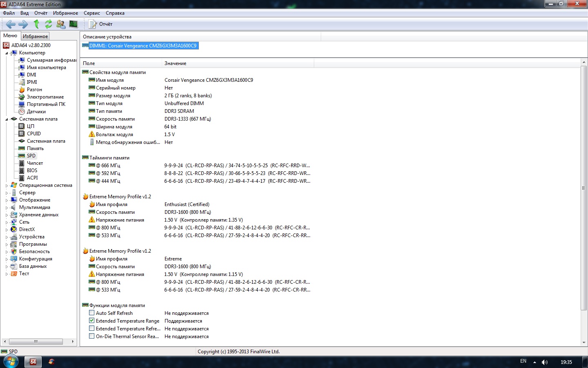Toggle the Extended Temperature Refresh checkbox
This screenshot has width=588, height=368.
[92, 328]
